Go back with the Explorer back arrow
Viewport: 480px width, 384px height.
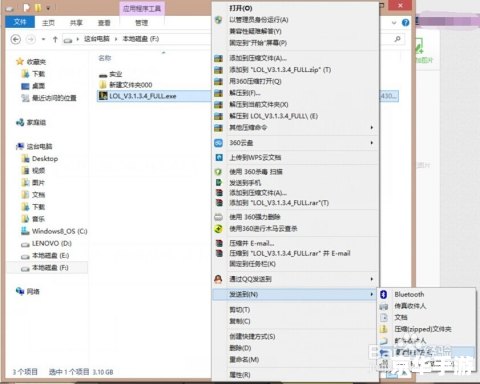point(16,39)
